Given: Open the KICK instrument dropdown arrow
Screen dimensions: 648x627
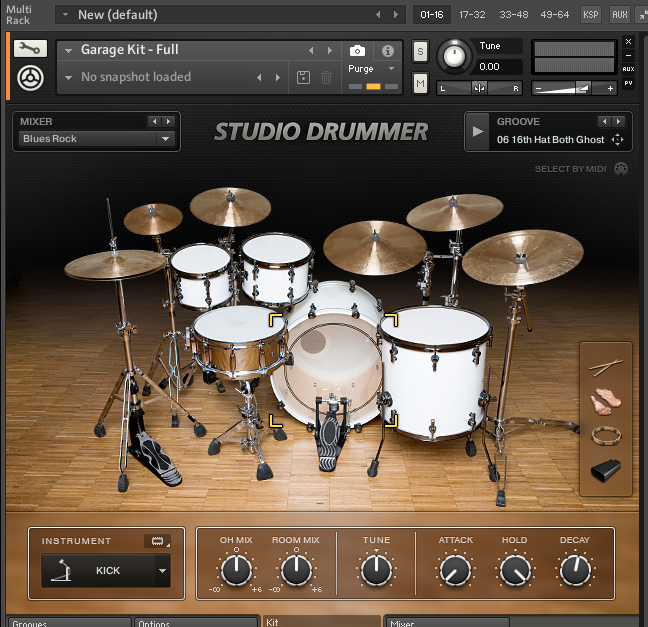Looking at the screenshot, I should 162,571.
